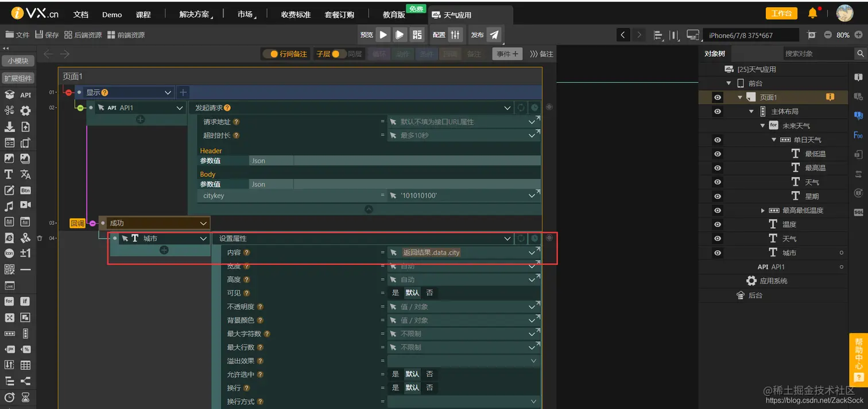Viewport: 868px width, 409px height.
Task: Collapse the 发起请求 parameters panel arrow
Action: click(x=369, y=209)
